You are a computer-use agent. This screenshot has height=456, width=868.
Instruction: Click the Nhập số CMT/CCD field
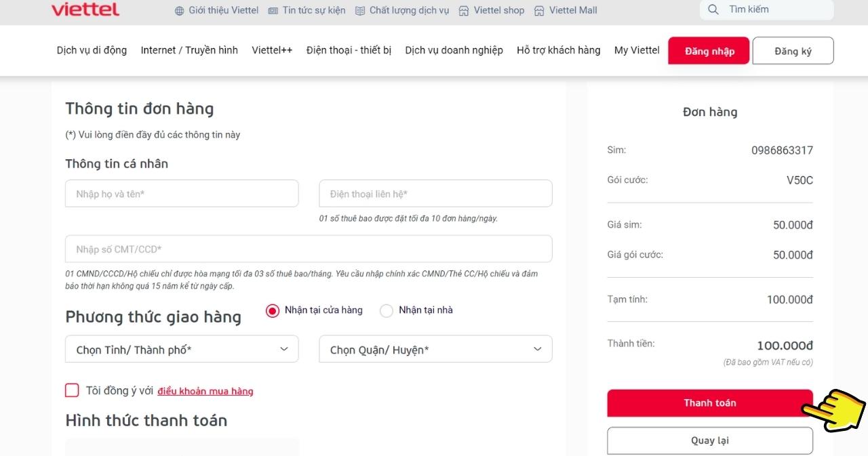tap(309, 249)
